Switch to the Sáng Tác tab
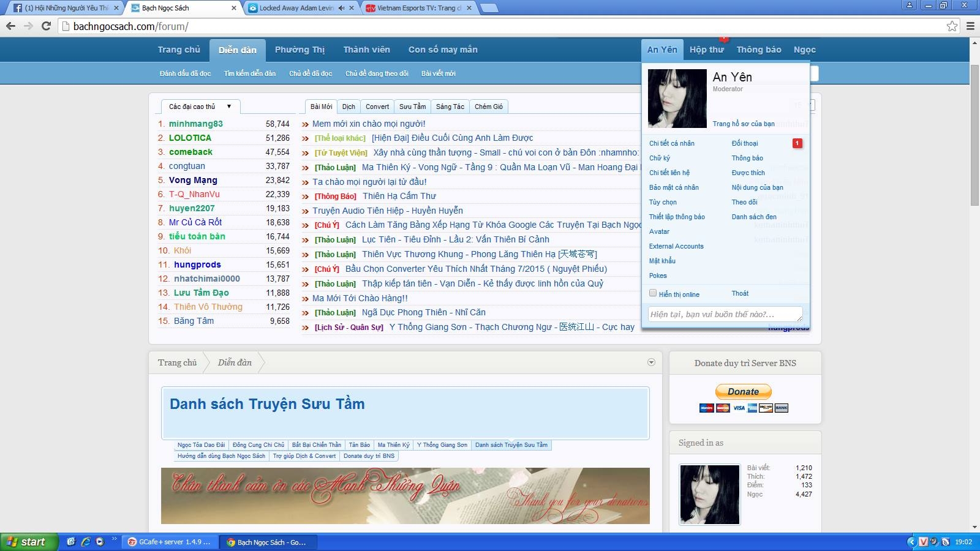980x551 pixels. point(450,107)
